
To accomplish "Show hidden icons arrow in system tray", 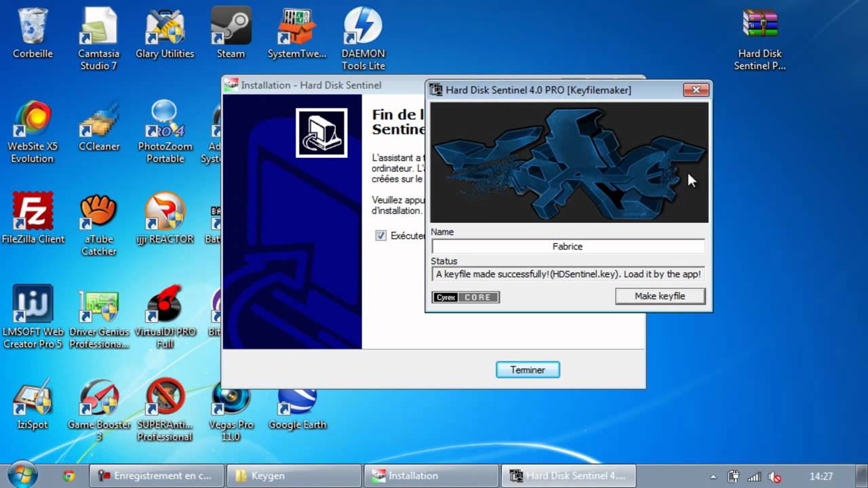I will point(713,476).
